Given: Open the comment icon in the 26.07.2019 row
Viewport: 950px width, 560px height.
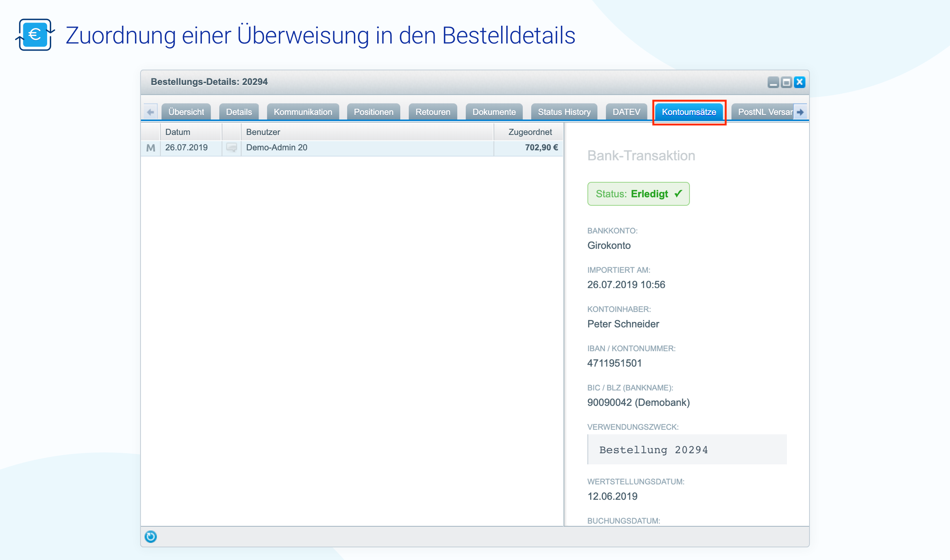Looking at the screenshot, I should tap(232, 148).
